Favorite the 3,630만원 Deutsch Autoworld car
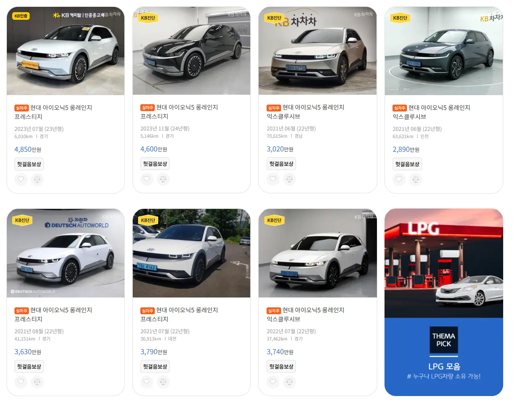This screenshot has width=518, height=420. [x=21, y=382]
